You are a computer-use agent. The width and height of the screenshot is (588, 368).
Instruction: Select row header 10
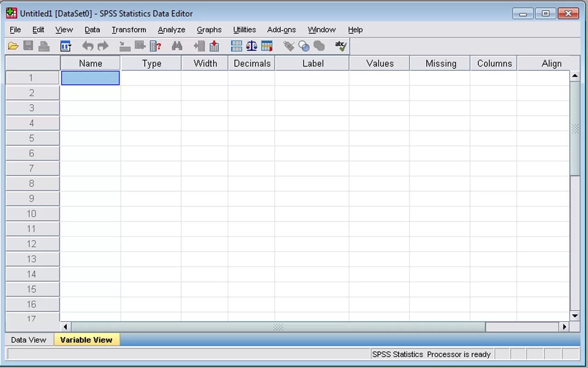[33, 213]
